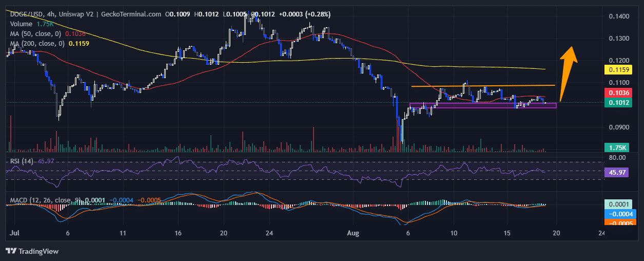
Task: Click the blue -0.0004 MACD value tag
Action: (621, 214)
